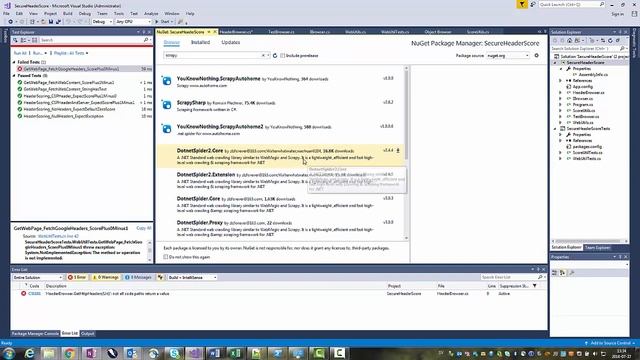The image size is (640, 360).
Task: Open the Package source nuget.org dropdown
Action: pos(508,56)
